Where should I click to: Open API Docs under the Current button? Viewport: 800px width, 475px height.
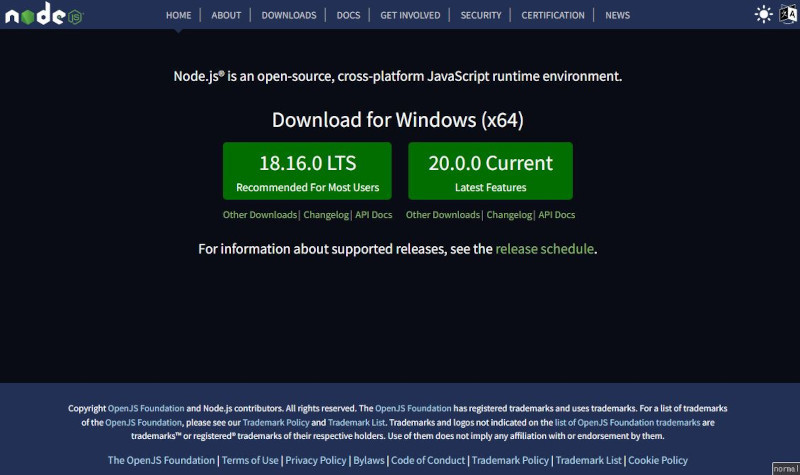coord(557,215)
